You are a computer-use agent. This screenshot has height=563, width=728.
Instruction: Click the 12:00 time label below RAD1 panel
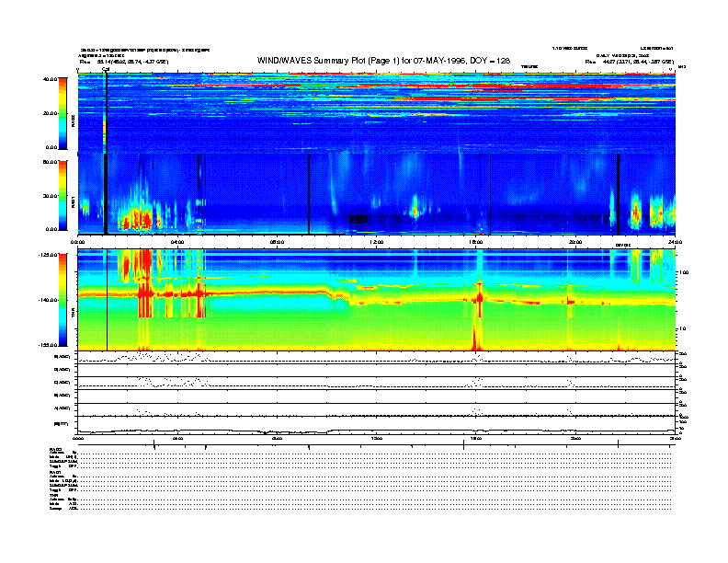pyautogui.click(x=377, y=242)
